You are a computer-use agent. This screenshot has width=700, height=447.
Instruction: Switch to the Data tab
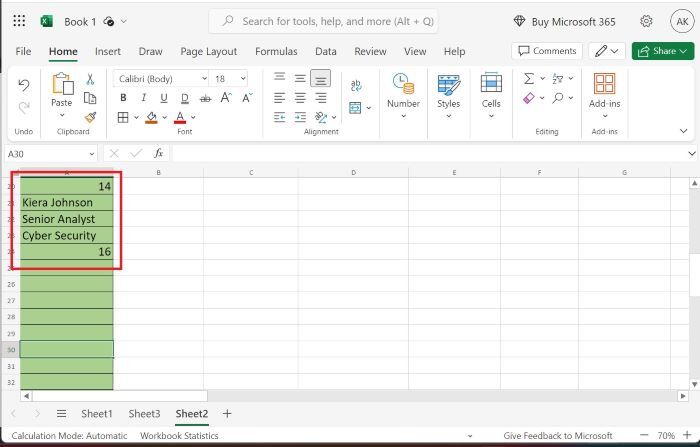tap(326, 51)
